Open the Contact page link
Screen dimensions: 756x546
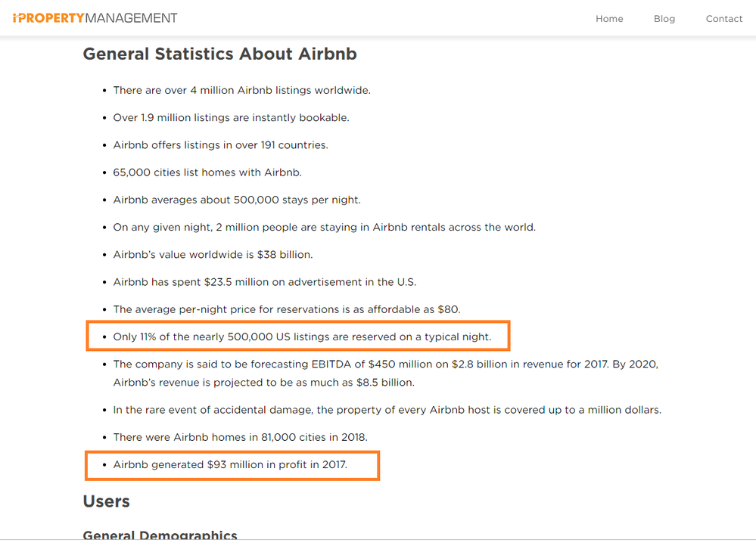(724, 19)
